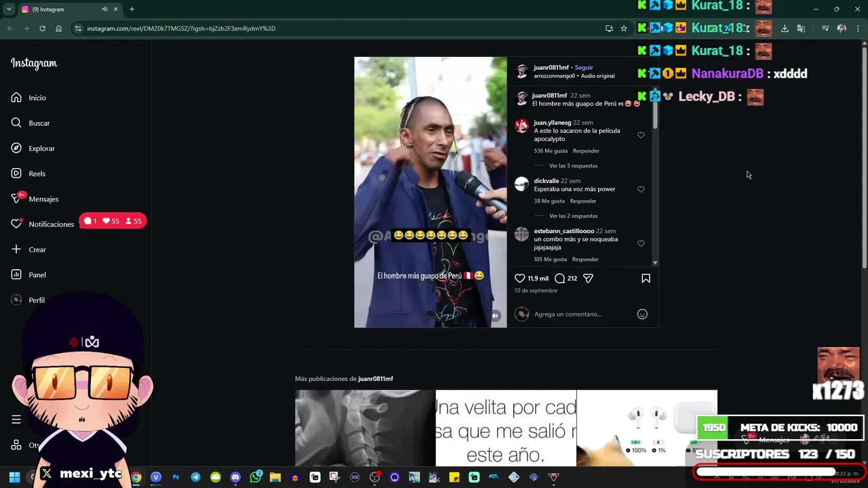Open Chrome profile avatar
This screenshot has height=488, width=868.
coord(842,28)
